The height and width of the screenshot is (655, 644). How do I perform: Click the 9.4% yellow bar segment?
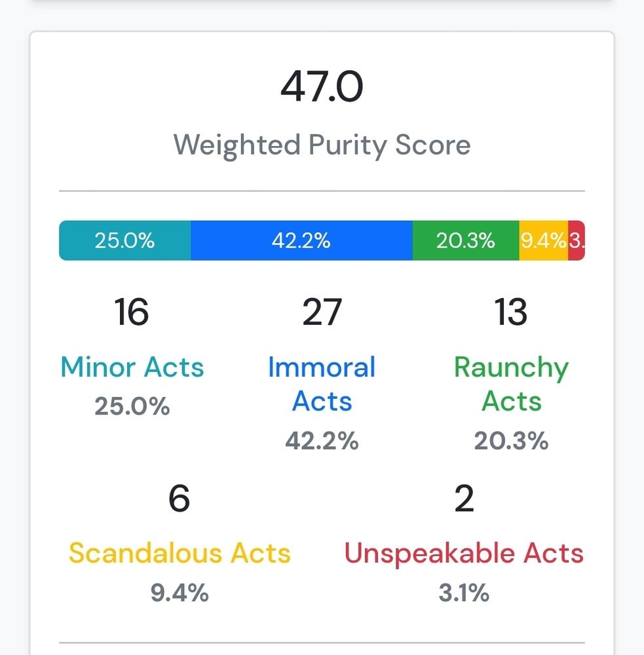pos(543,240)
